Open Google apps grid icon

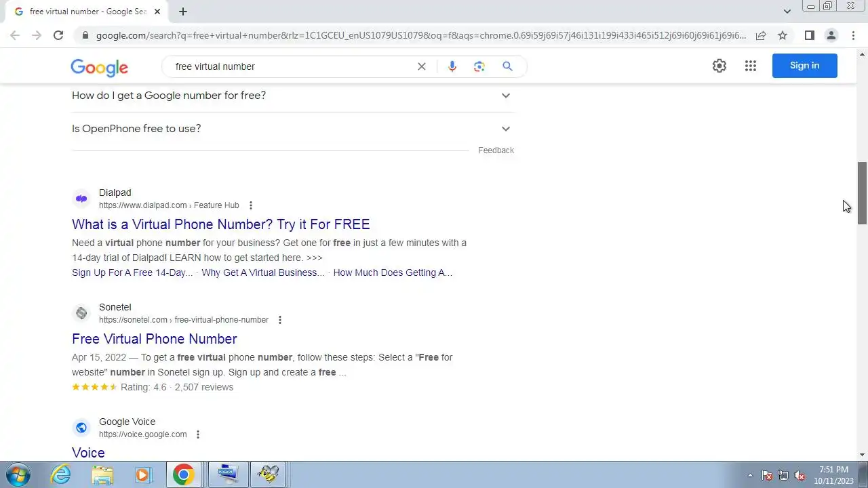pyautogui.click(x=751, y=66)
